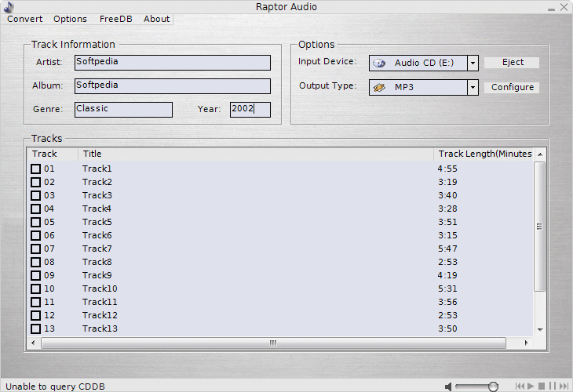573x392 pixels.
Task: Select the Track4 title
Action: click(97, 209)
